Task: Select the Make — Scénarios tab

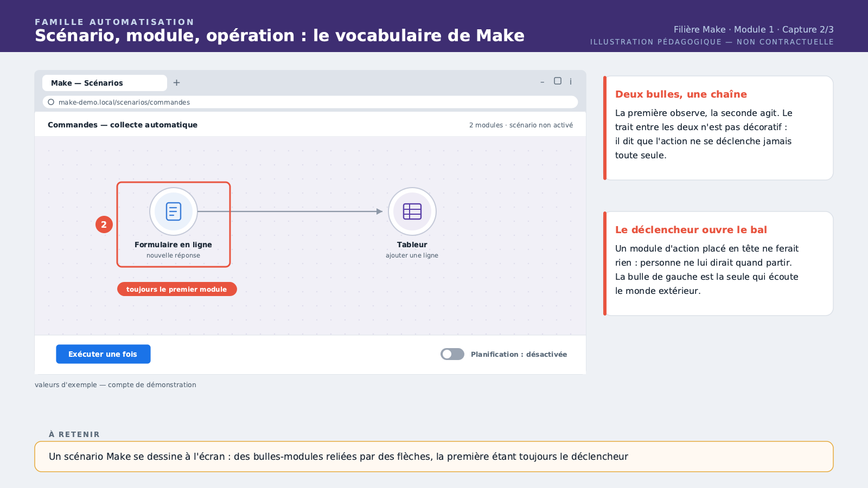Action: point(105,83)
